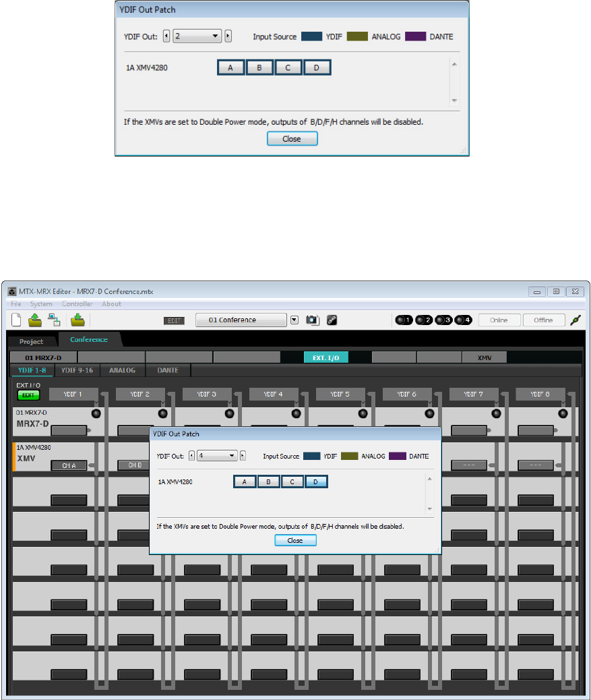
Task: Open the preset list arrow beside 01 Conference
Action: point(294,320)
